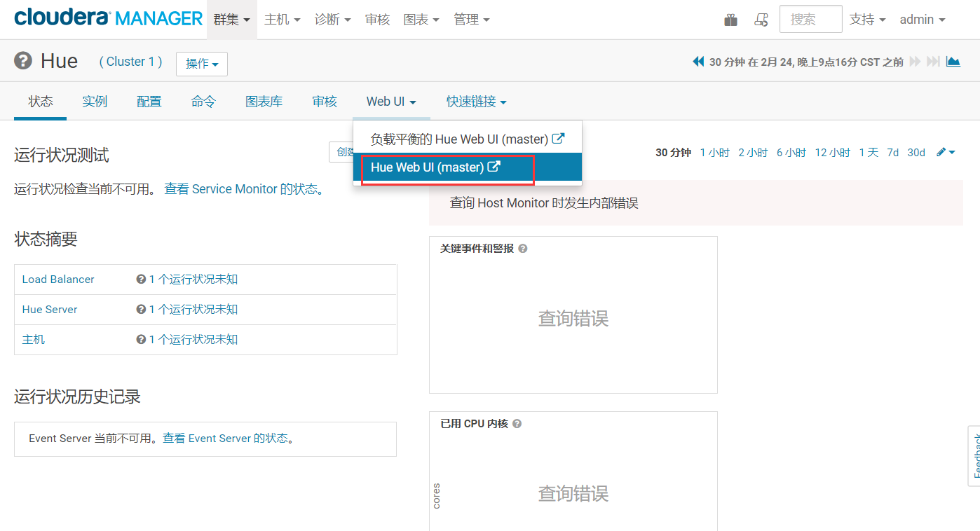Click help icon next to 关键事件和警报
Screen dimensions: 980x531
click(523, 249)
